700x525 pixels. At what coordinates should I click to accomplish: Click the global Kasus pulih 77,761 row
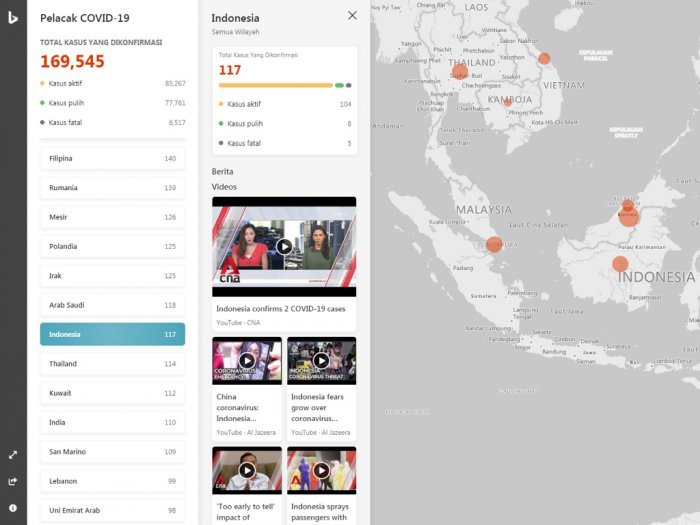(x=112, y=103)
